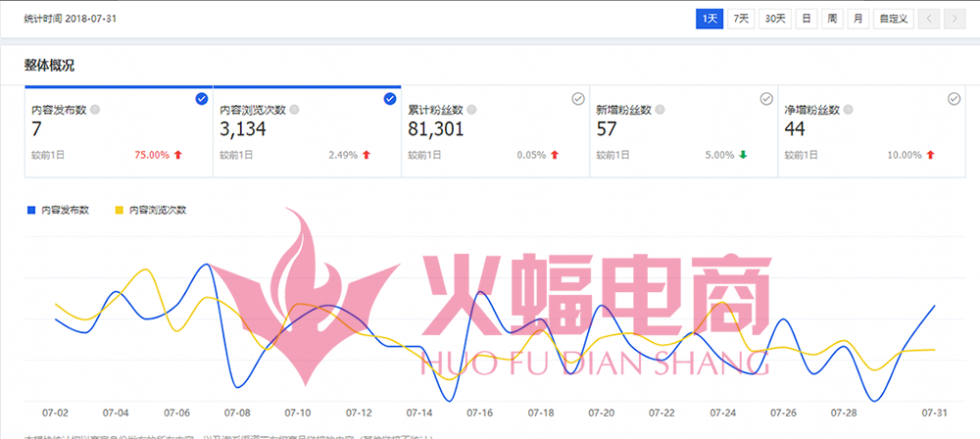Click the 内容发布数 legend label

tap(65, 211)
